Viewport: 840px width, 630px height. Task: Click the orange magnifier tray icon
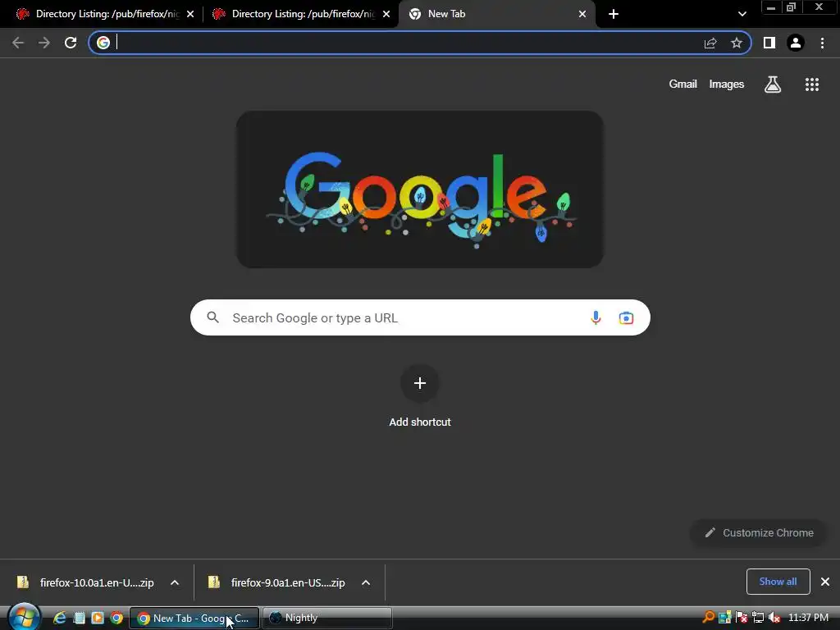(708, 617)
